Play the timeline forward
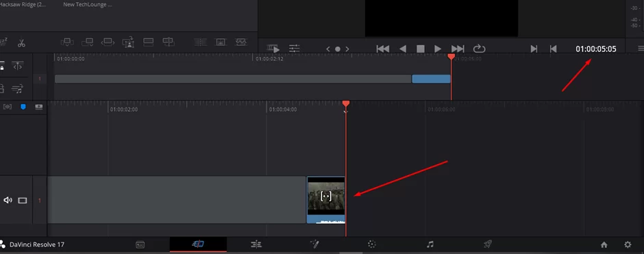The height and width of the screenshot is (254, 644). [x=438, y=49]
